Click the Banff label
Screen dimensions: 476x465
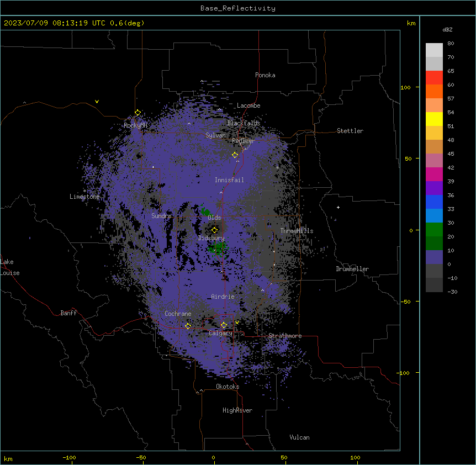pyautogui.click(x=68, y=313)
